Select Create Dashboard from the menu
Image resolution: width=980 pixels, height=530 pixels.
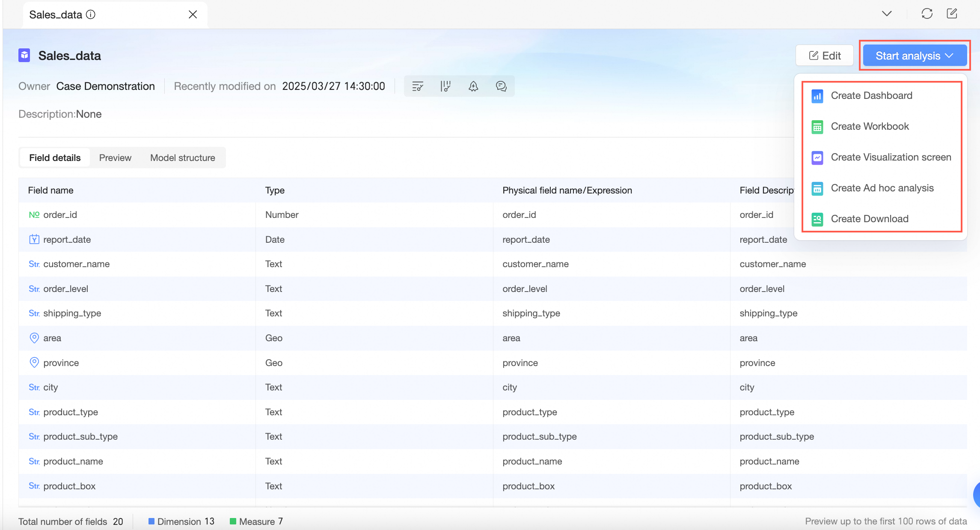[x=871, y=95]
